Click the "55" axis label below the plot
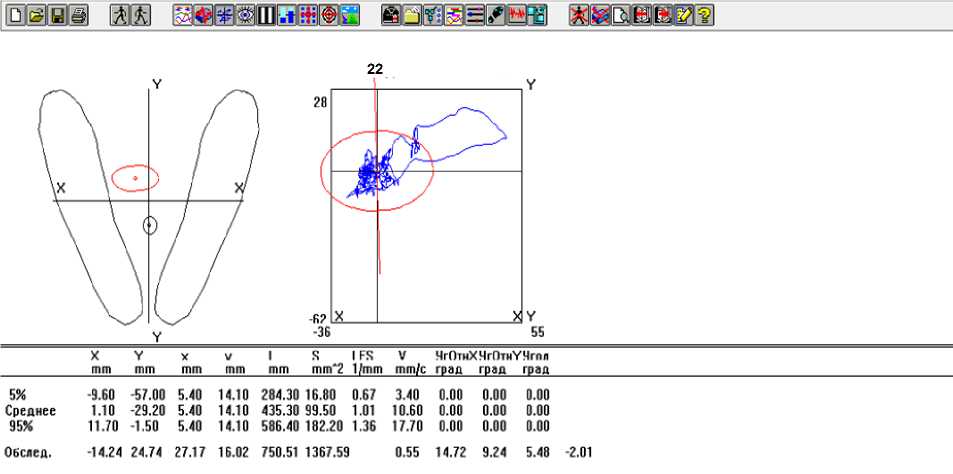 point(538,332)
